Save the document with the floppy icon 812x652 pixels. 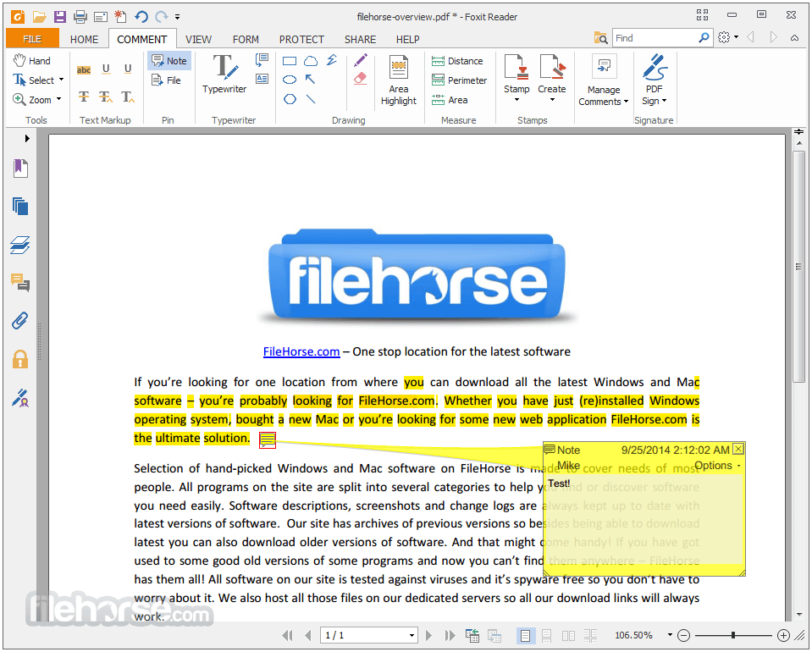click(60, 17)
